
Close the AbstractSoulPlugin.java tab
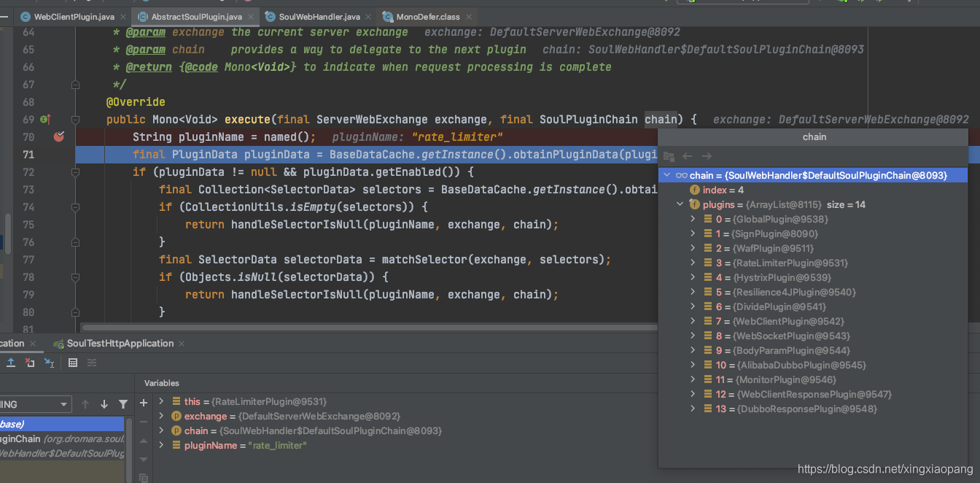(249, 17)
